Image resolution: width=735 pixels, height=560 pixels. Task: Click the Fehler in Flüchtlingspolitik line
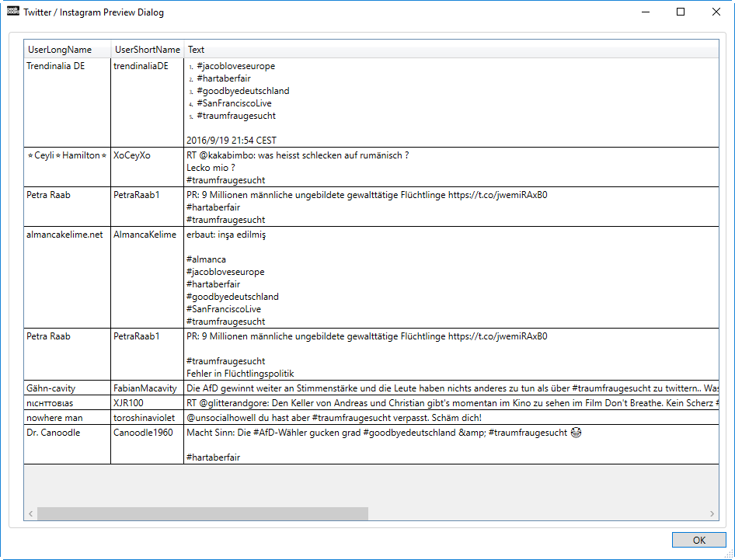[240, 374]
